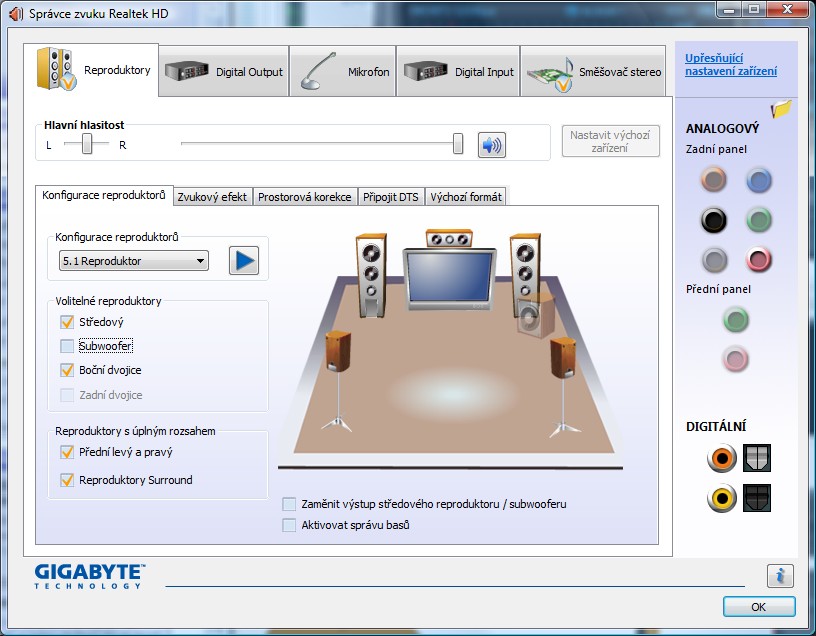Viewport: 816px width, 636px height.
Task: Click the Realtek speaker icon in title bar
Action: click(x=16, y=14)
